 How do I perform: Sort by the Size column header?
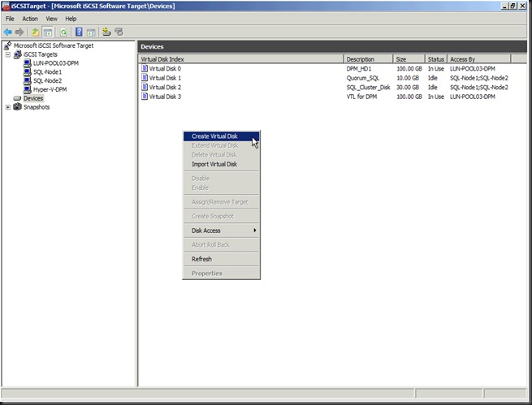[409, 59]
